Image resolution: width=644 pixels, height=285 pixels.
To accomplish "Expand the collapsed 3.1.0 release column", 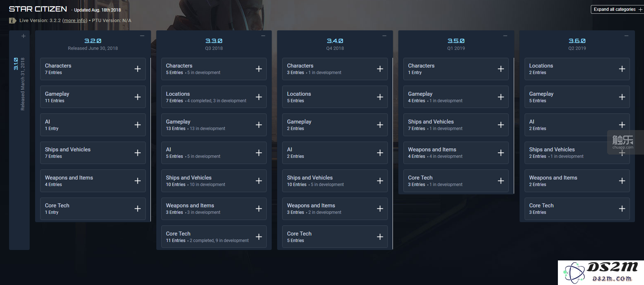I will click(23, 36).
